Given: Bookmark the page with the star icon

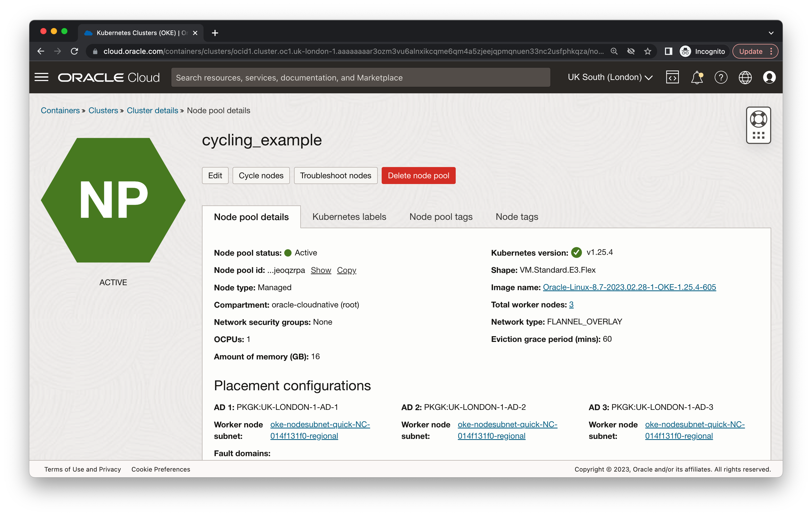Looking at the screenshot, I should point(647,51).
